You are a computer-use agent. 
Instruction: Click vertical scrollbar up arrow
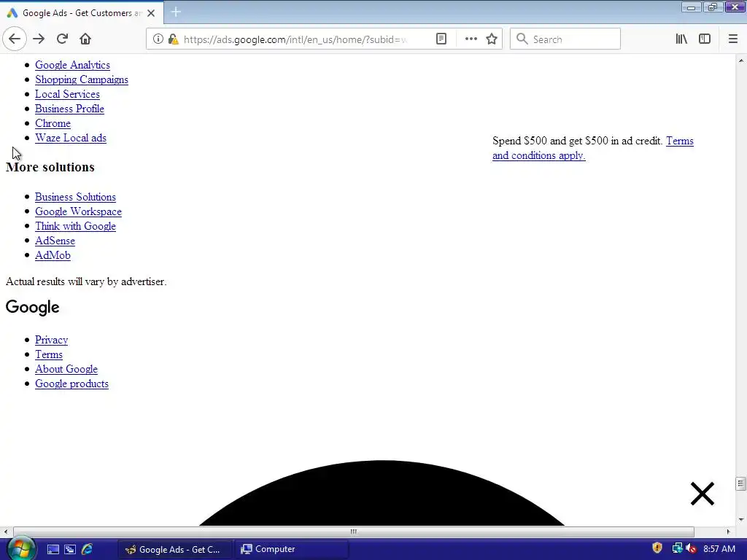point(741,60)
